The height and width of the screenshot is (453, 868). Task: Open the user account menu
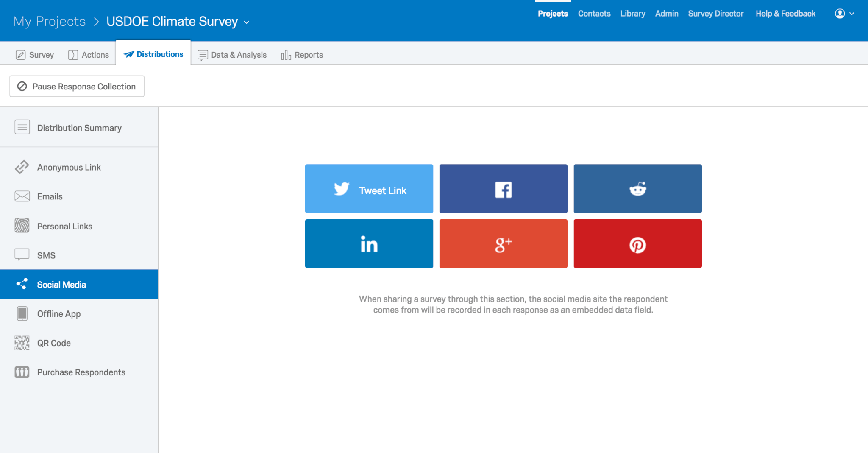[x=844, y=14]
